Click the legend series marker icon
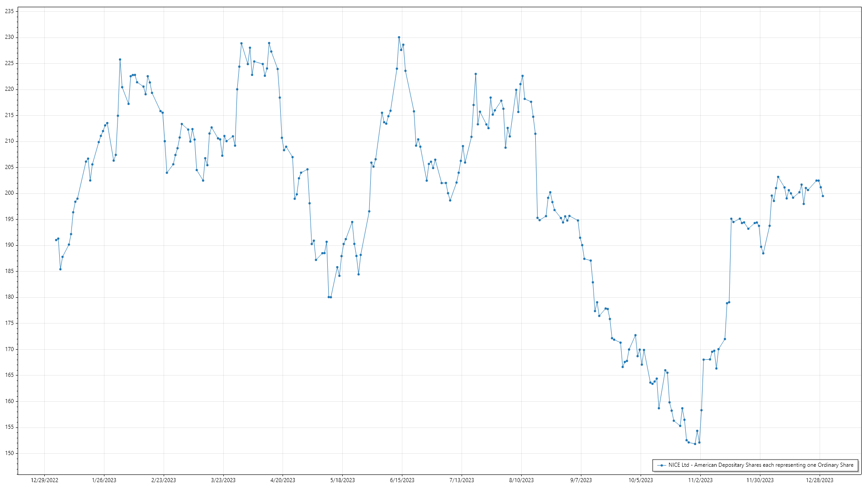Image resolution: width=868 pixels, height=488 pixels. pos(662,465)
